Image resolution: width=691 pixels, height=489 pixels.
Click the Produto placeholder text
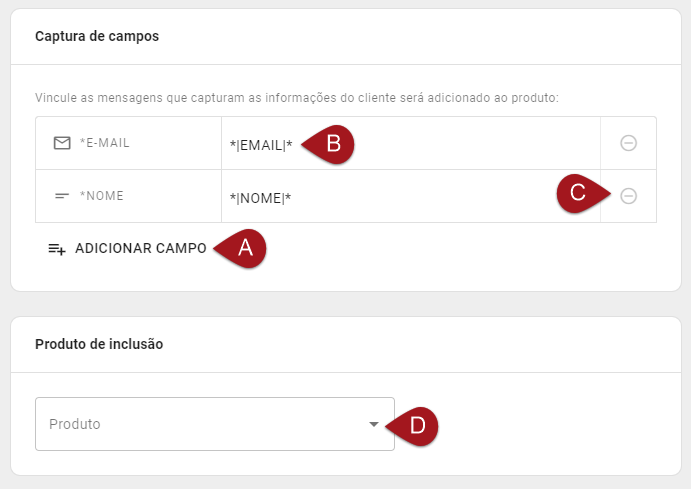[x=75, y=424]
